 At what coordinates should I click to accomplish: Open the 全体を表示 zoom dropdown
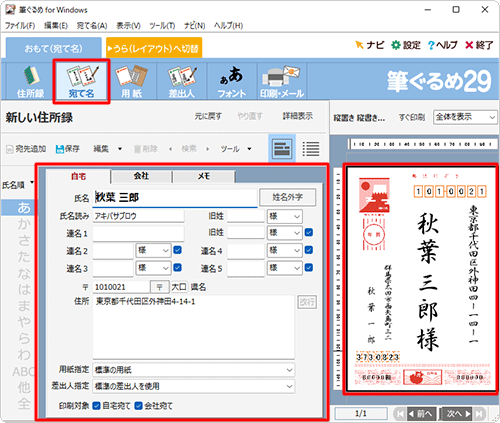465,117
